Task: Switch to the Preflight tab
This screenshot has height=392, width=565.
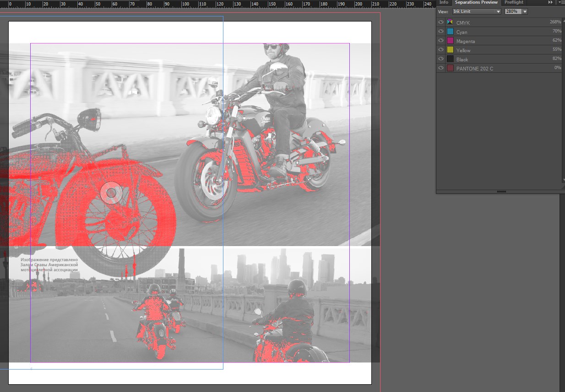Action: pos(514,2)
